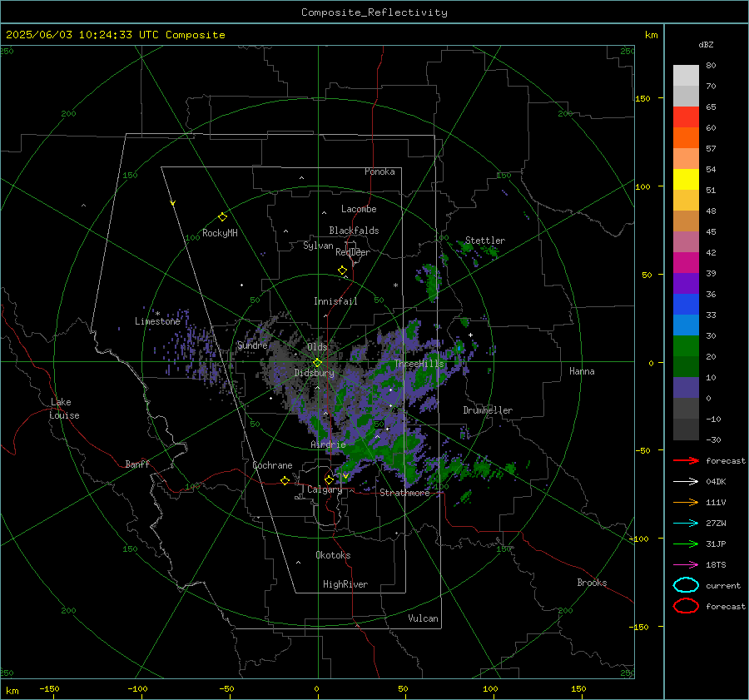This screenshot has width=749, height=700.
Task: Select the Banff label on map
Action: 137,464
